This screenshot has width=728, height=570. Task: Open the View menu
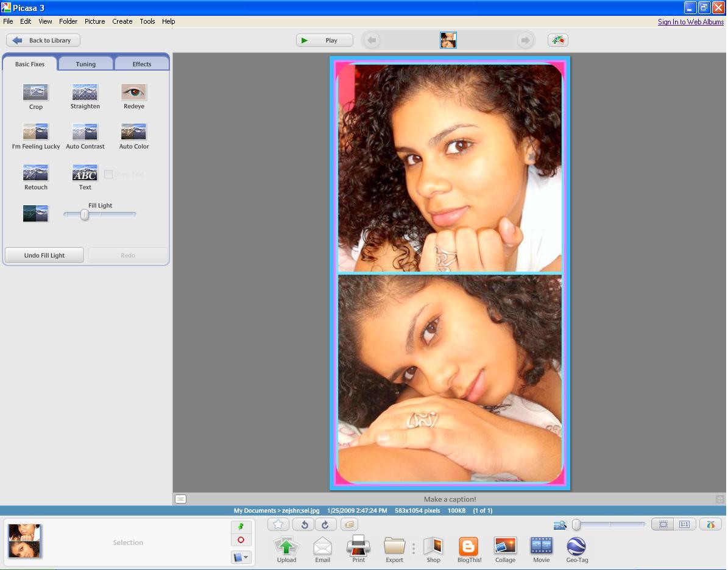(45, 21)
